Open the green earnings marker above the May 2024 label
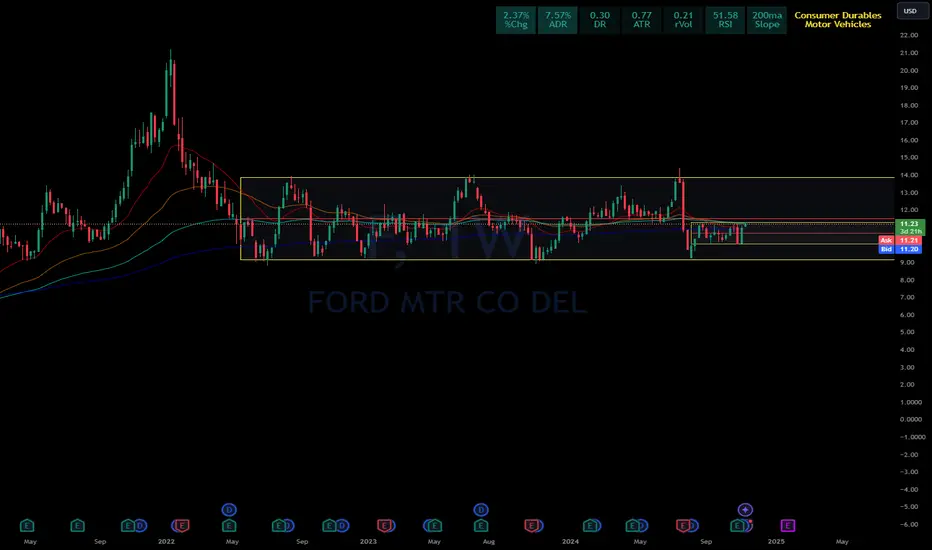Image resolution: width=932 pixels, height=550 pixels. tap(632, 526)
